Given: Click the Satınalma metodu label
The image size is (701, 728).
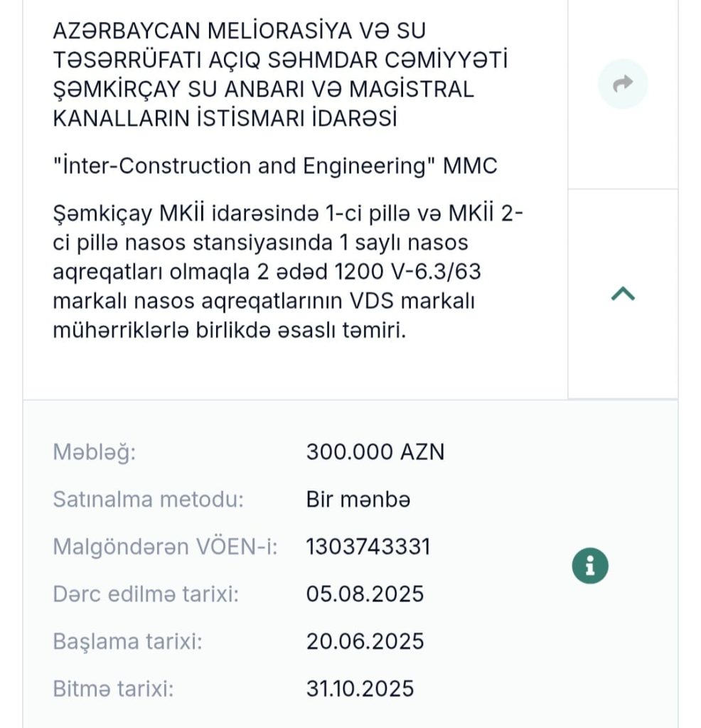Looking at the screenshot, I should (x=148, y=500).
